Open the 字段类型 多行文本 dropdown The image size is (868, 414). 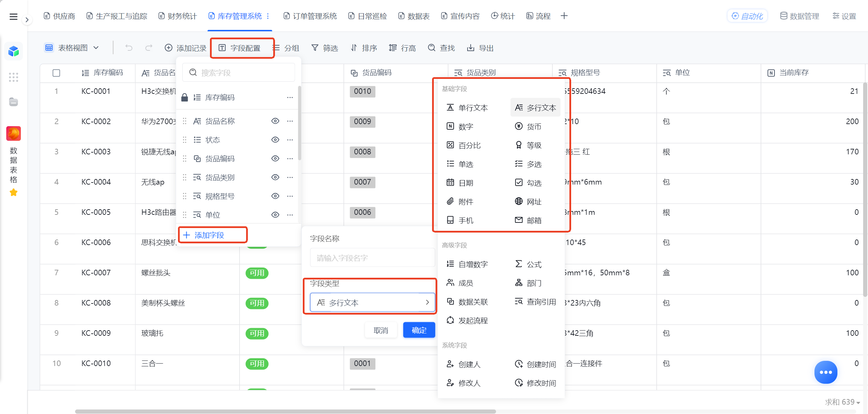(x=372, y=302)
